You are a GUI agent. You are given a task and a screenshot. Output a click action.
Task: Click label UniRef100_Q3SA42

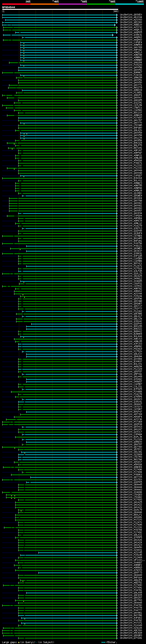(131, 379)
